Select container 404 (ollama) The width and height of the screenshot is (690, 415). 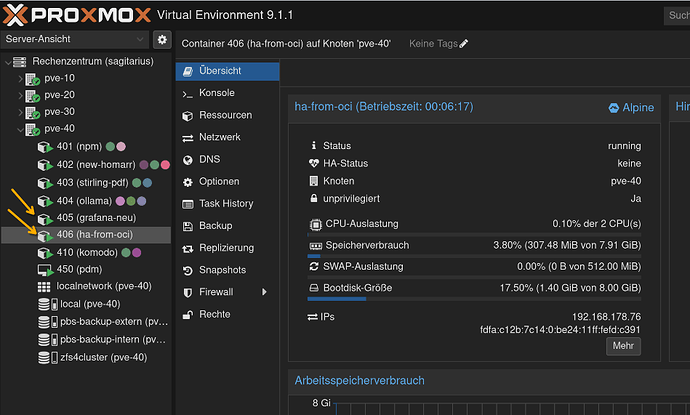pos(84,201)
